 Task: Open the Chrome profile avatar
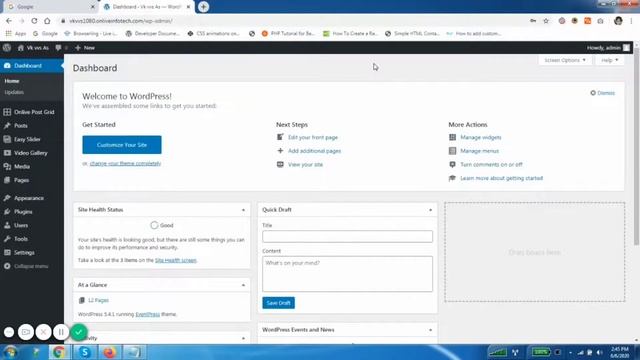click(618, 21)
